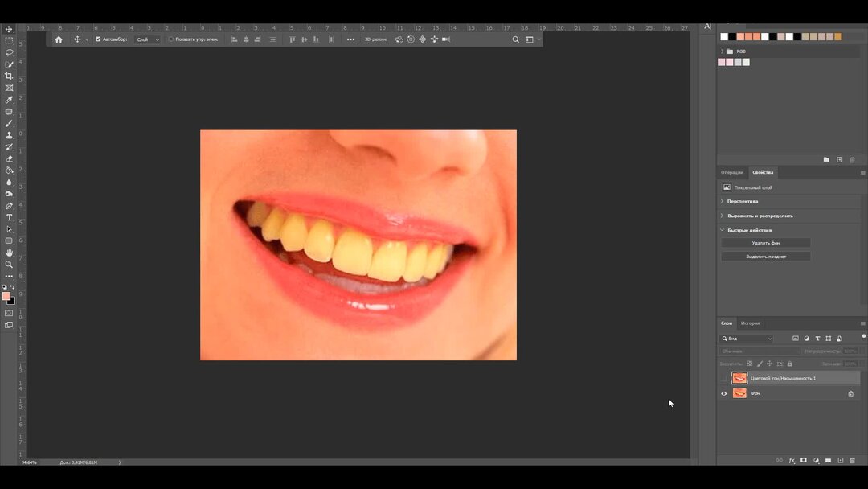Click the Удалить фон button
The image size is (868, 489).
766,243
